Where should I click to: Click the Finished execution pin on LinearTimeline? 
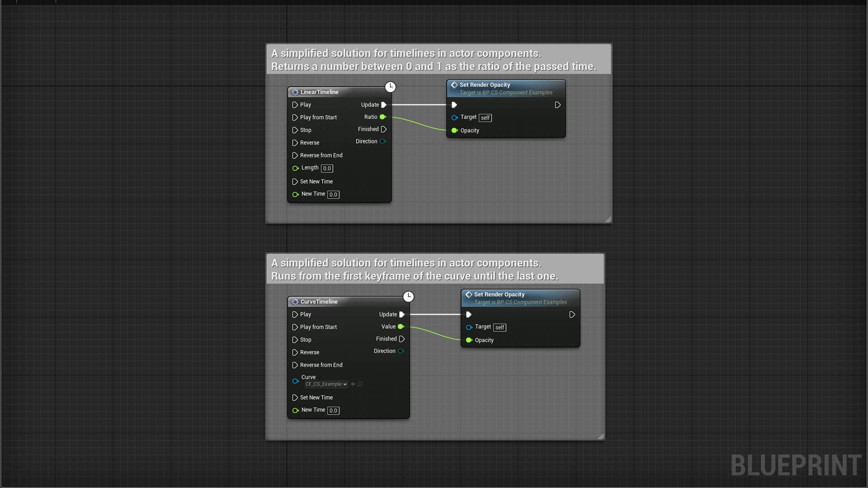pos(384,129)
